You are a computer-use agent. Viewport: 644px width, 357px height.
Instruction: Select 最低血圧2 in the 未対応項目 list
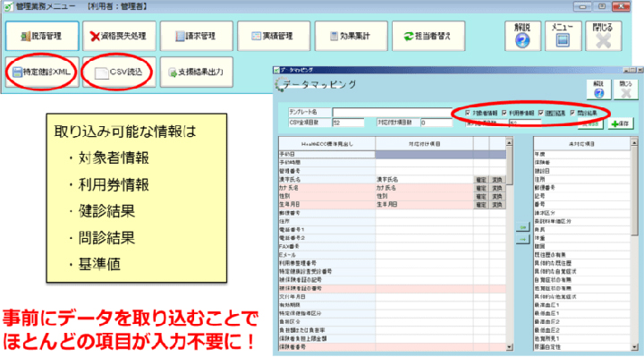[581, 330]
